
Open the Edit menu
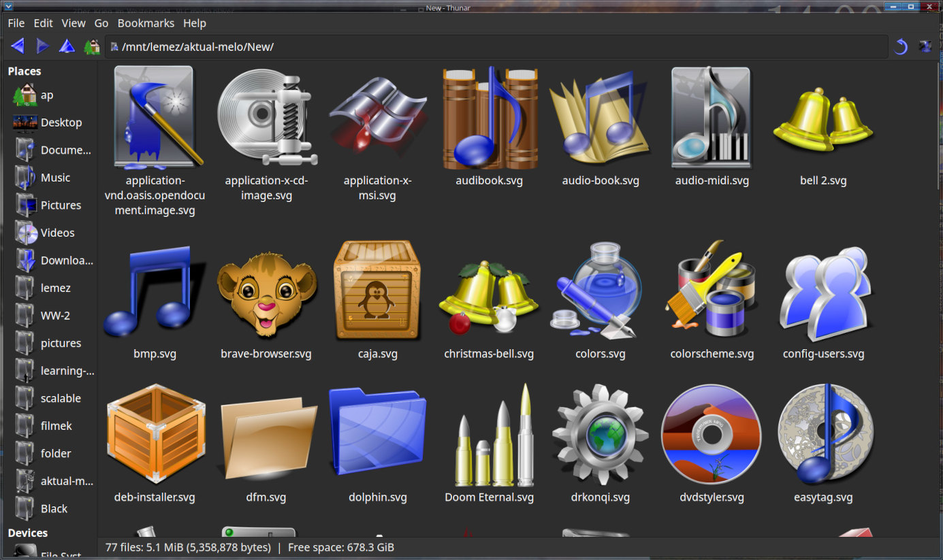point(43,23)
